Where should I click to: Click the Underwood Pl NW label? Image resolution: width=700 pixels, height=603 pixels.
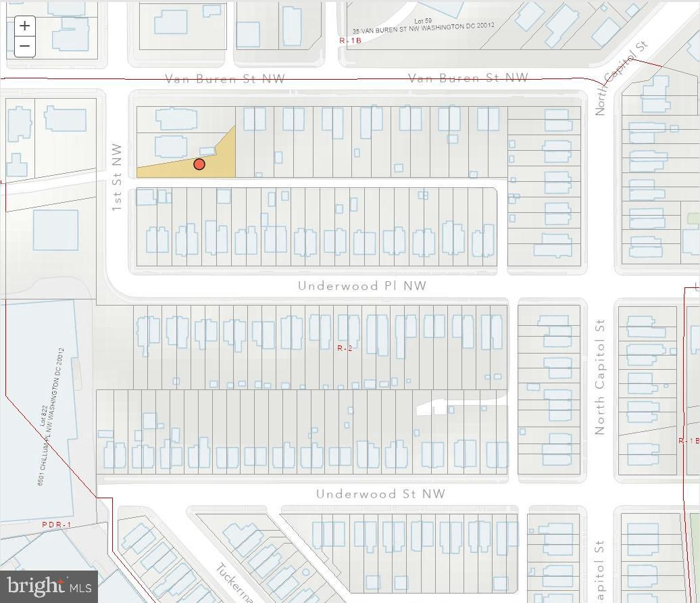[361, 285]
